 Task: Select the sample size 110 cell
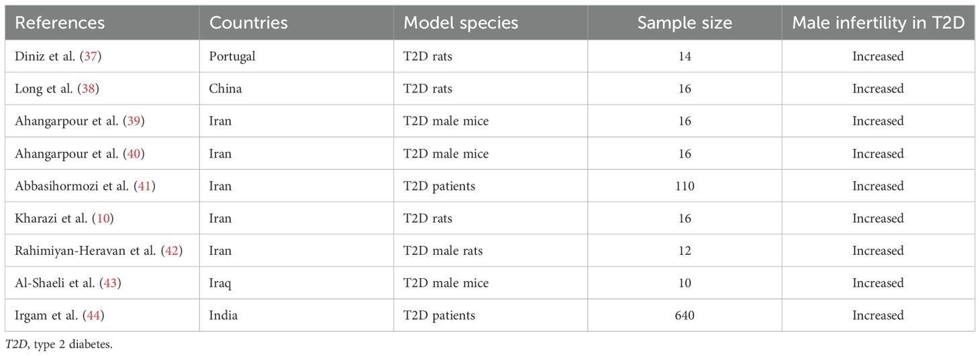pyautogui.click(x=684, y=186)
